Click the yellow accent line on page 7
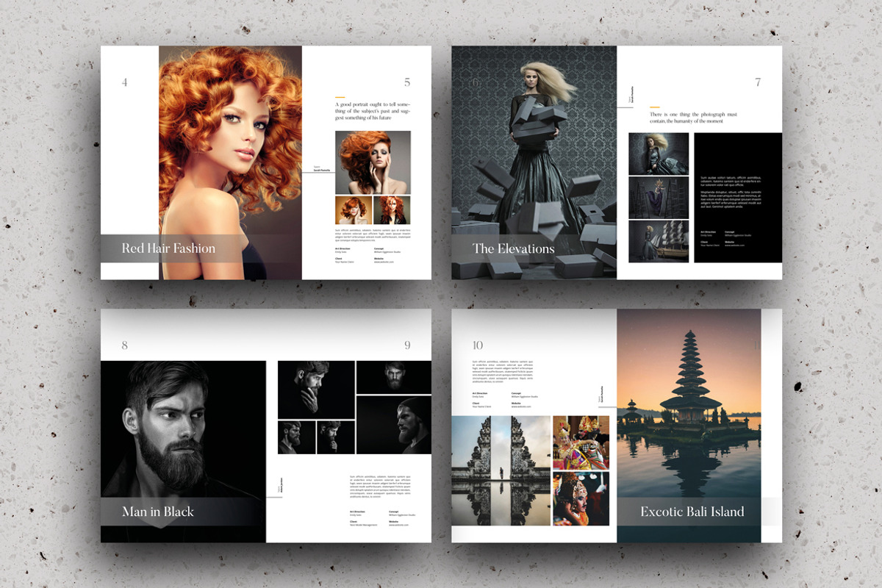Screen dimensions: 882x588 655,107
